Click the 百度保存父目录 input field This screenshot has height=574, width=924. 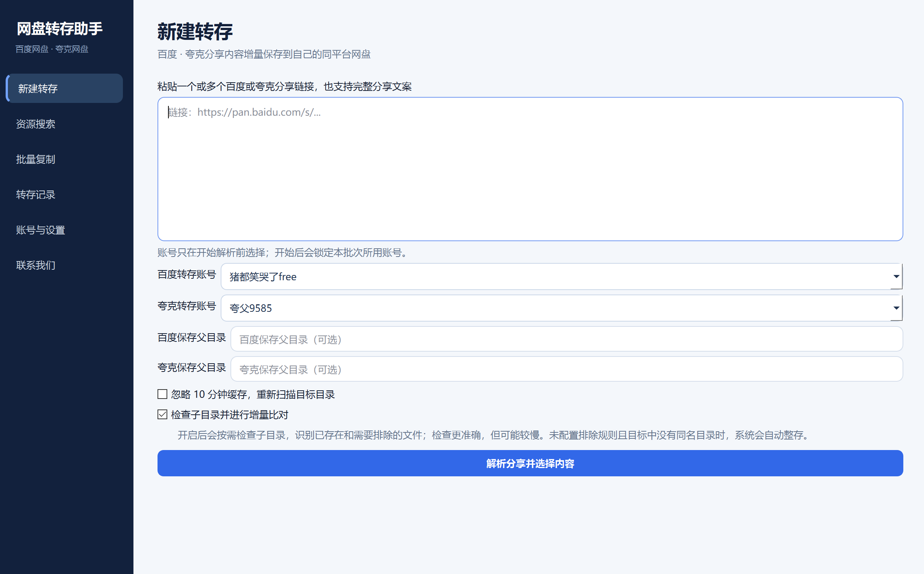(566, 339)
